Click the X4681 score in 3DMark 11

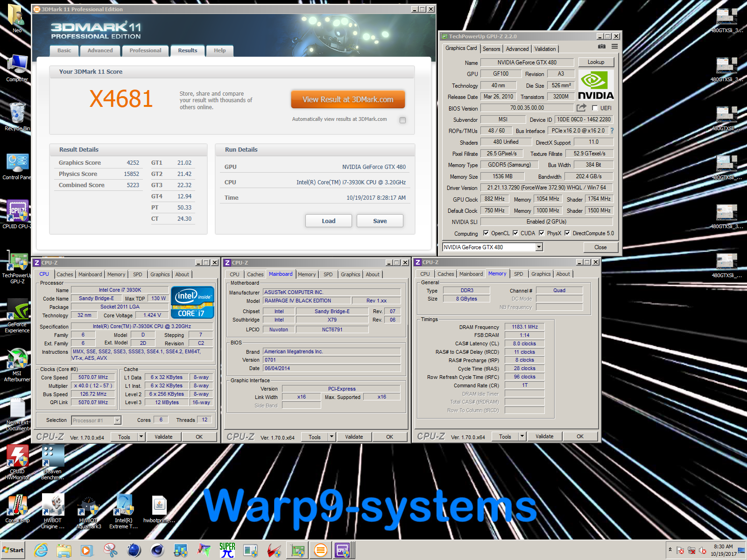tap(121, 98)
